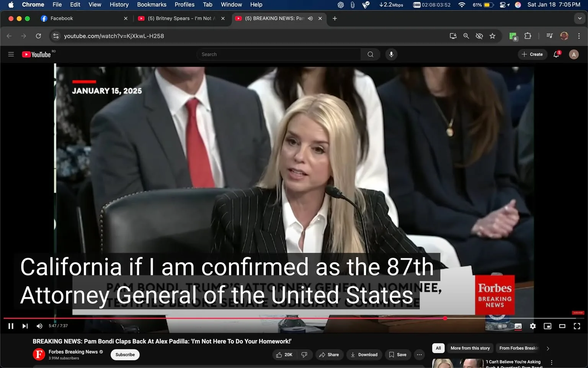This screenshot has height=368, width=588.
Task: Open YouTube notifications bell
Action: (556, 54)
